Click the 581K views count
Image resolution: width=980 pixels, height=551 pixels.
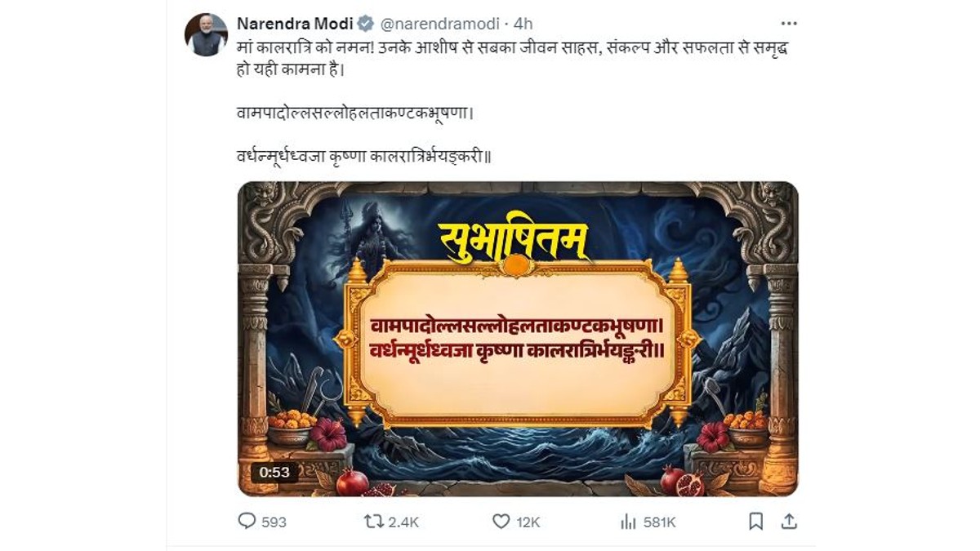(659, 522)
